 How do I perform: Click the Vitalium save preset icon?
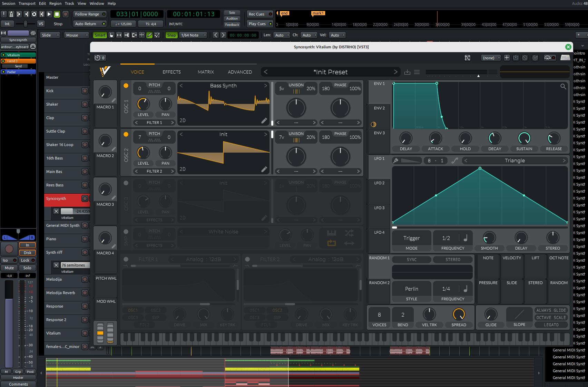coord(407,72)
